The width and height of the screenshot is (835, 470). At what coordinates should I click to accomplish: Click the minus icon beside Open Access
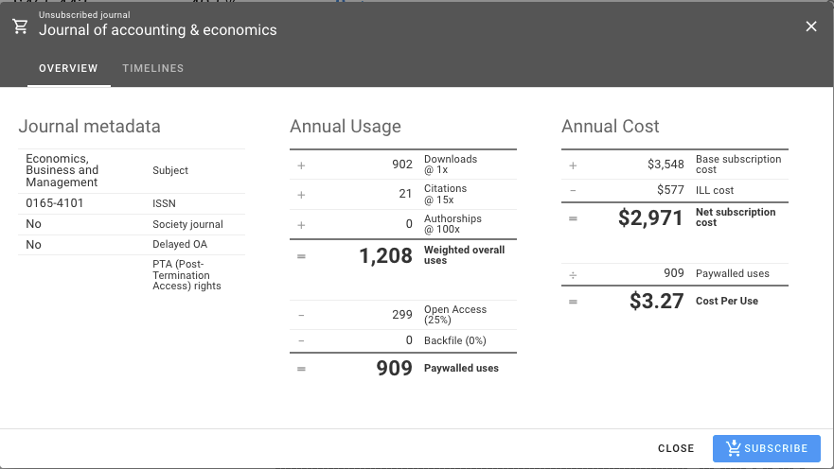pyautogui.click(x=301, y=316)
